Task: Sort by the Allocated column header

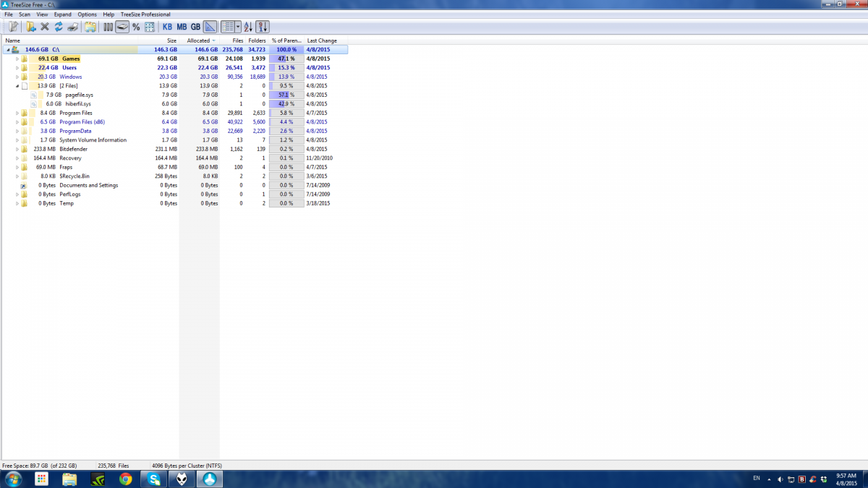Action: point(200,40)
